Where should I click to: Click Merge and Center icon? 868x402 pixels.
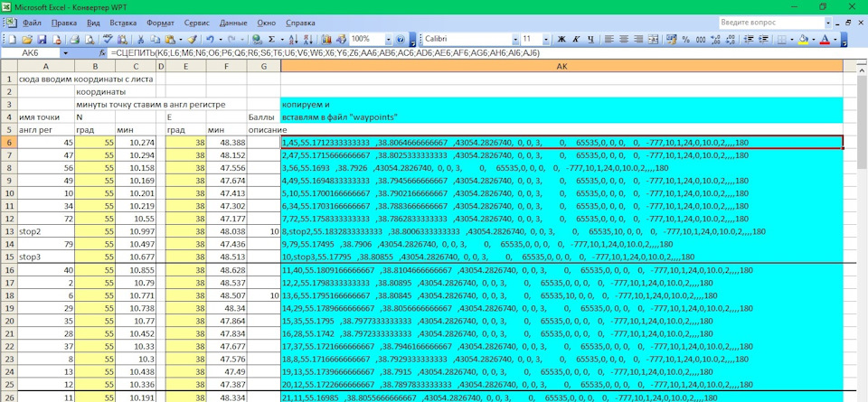coord(653,40)
